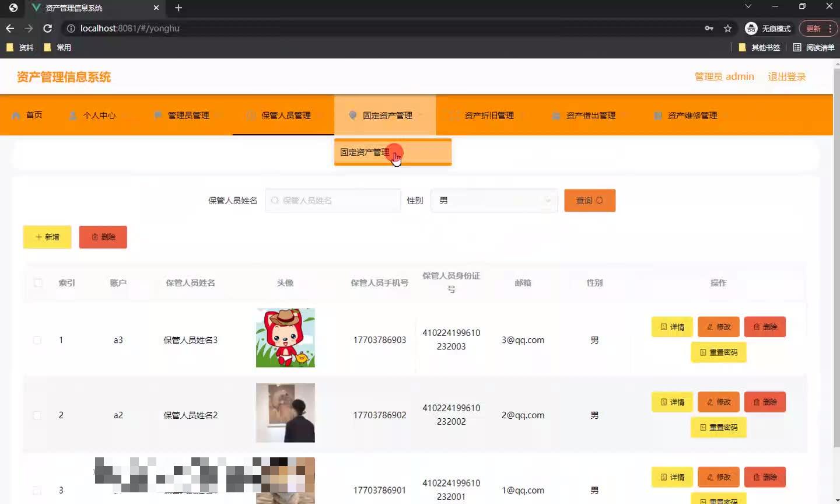
Task: Click the magnifier icon in the search field
Action: [274, 200]
